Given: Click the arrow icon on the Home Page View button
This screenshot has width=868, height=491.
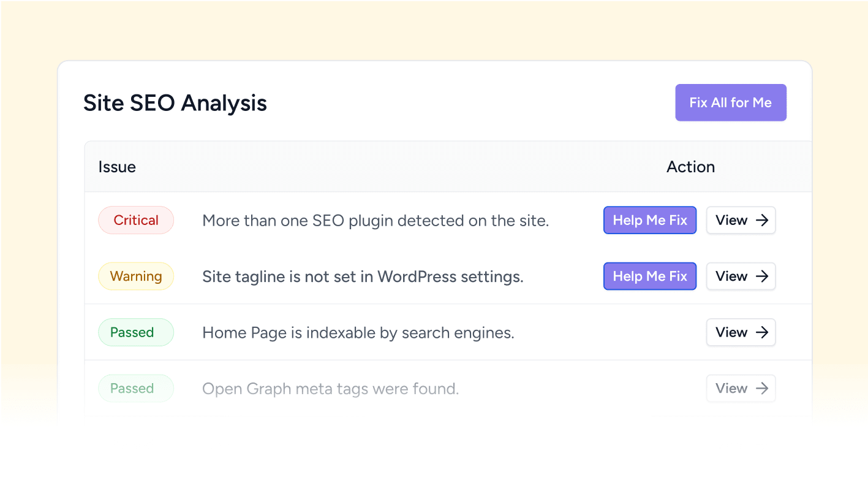Looking at the screenshot, I should [x=763, y=332].
